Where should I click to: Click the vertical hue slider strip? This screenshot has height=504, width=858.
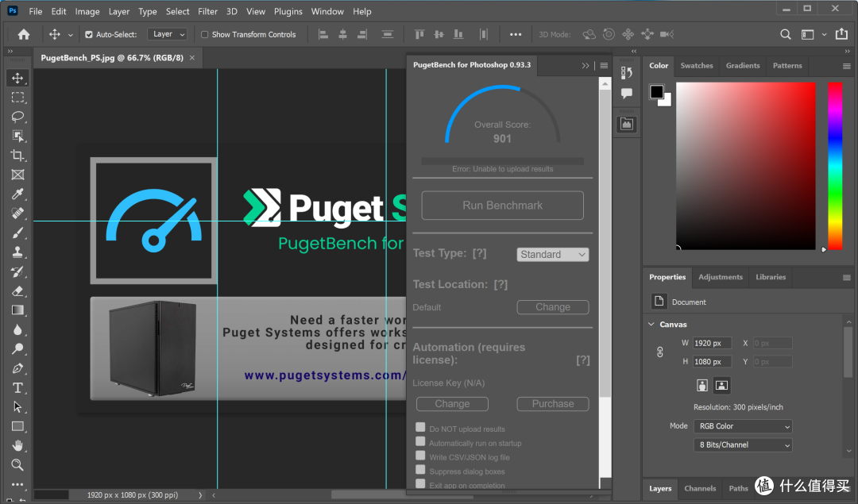pyautogui.click(x=834, y=166)
